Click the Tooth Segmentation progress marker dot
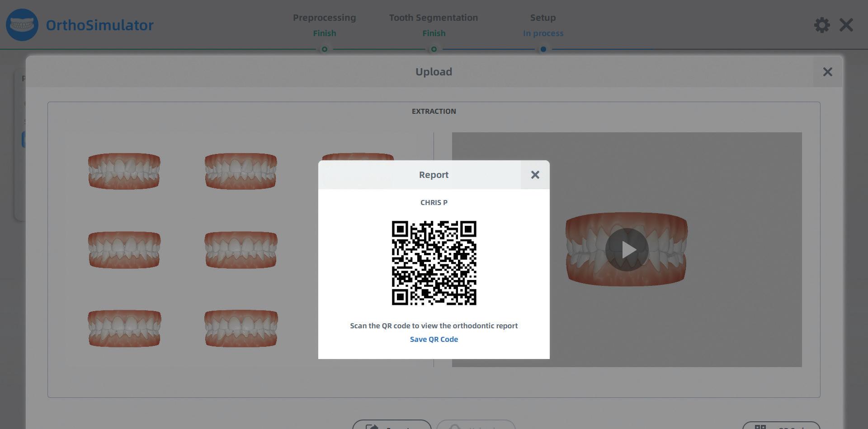 [x=434, y=49]
